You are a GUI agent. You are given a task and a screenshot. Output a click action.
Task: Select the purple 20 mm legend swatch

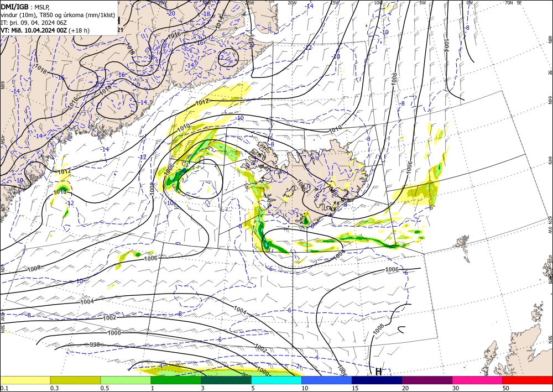click(427, 380)
